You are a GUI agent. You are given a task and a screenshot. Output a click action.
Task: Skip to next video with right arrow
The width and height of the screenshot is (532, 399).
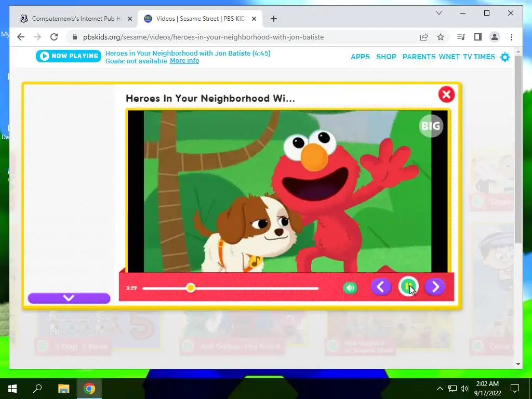click(435, 287)
